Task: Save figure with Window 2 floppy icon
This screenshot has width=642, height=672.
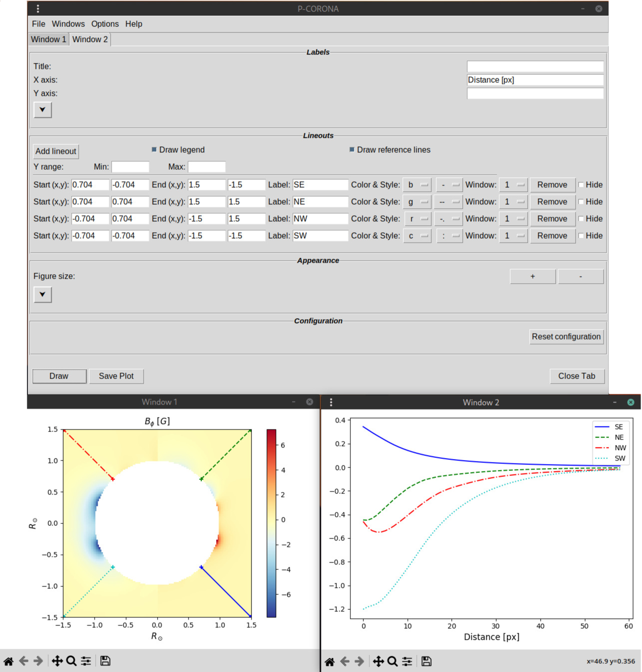Action: point(427,661)
